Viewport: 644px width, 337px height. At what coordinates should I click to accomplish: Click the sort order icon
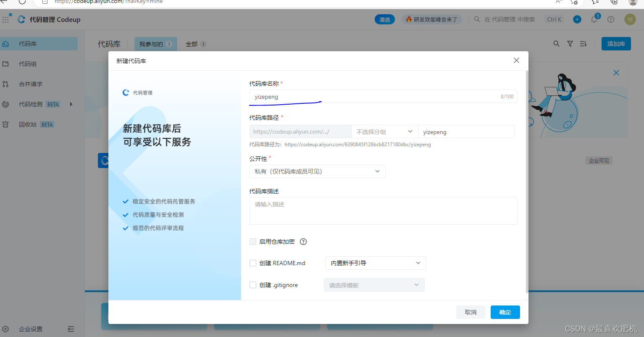(x=584, y=44)
